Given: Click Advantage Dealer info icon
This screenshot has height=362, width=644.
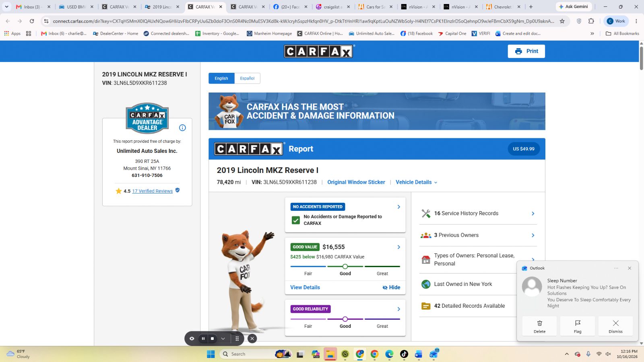Looking at the screenshot, I should click(182, 128).
